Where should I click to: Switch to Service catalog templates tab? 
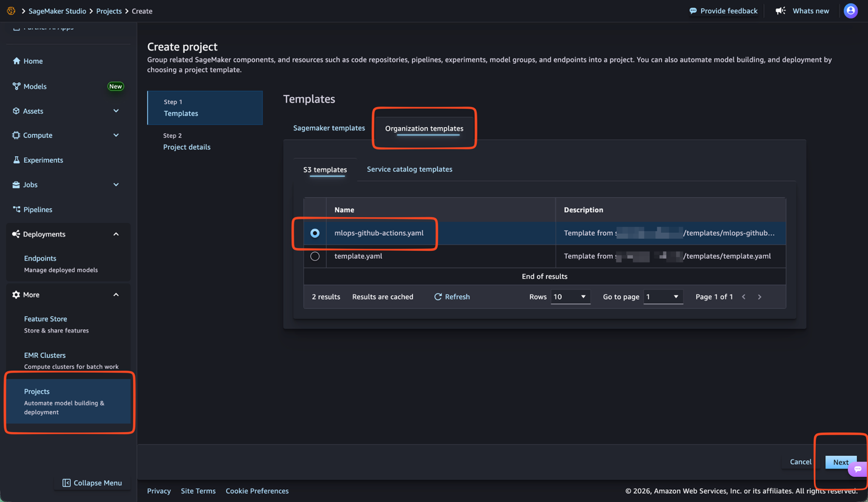(409, 169)
